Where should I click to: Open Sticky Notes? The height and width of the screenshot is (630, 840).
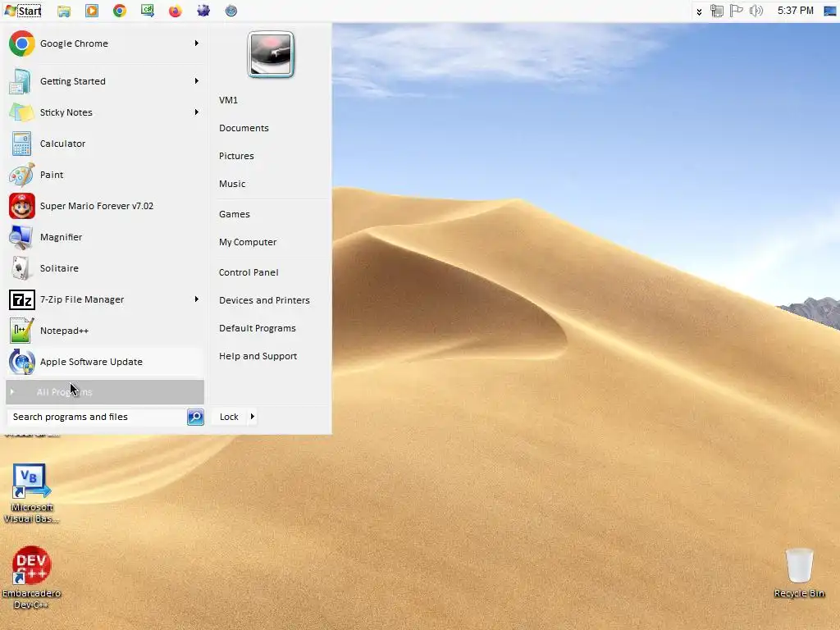point(104,112)
